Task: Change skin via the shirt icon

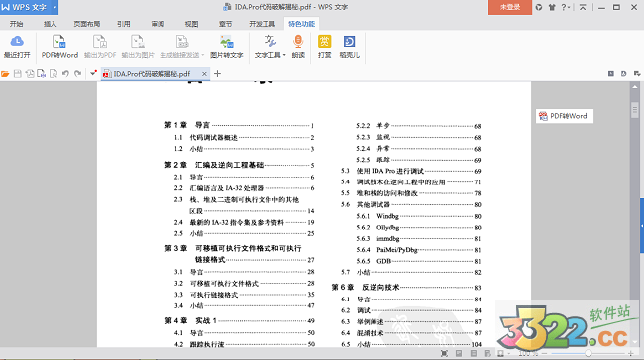Action: [x=552, y=7]
